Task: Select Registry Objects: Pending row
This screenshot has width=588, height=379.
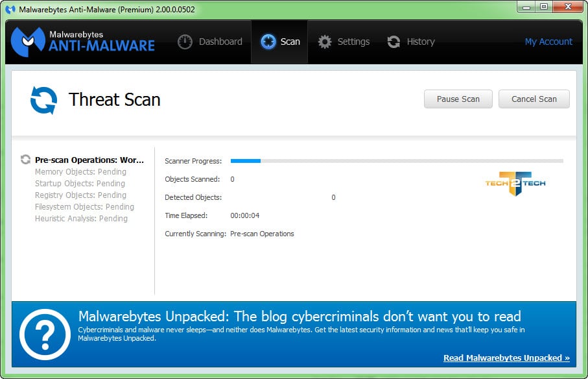Action: (x=80, y=195)
